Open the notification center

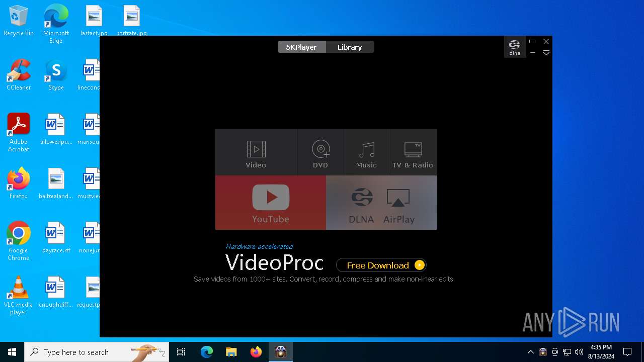pos(627,352)
